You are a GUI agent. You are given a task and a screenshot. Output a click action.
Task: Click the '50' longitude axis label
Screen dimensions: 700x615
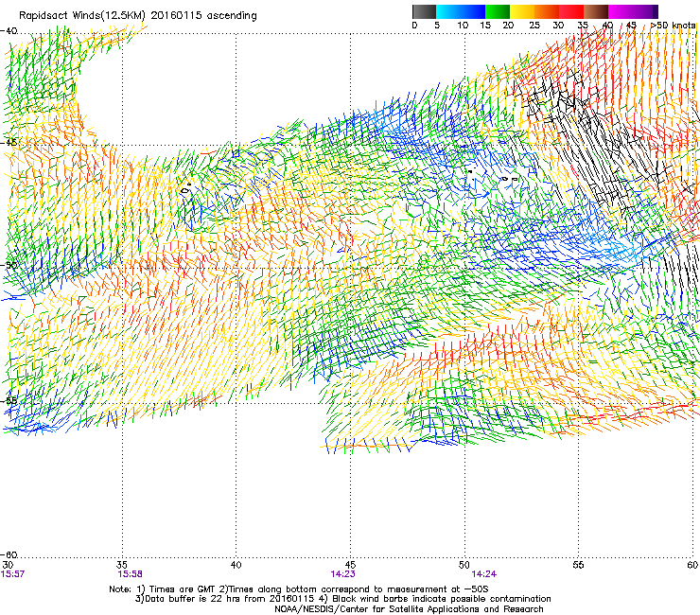464,565
